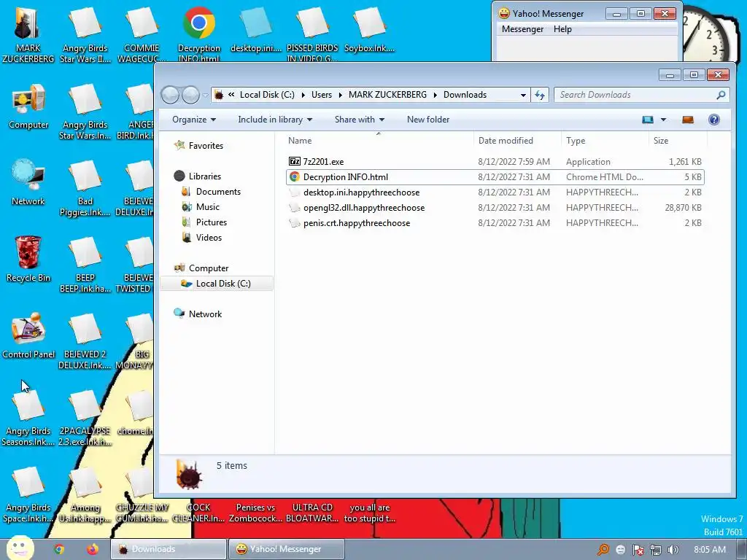Select Pictures library in navigation pane

(211, 222)
